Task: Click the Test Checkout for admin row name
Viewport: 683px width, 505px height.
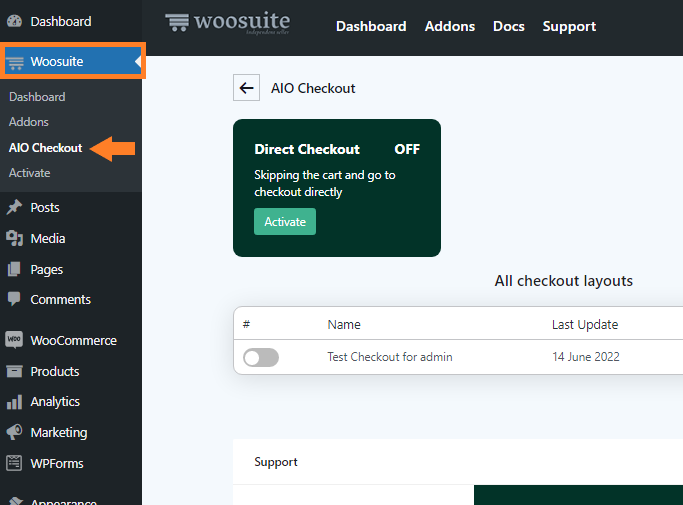Action: (390, 357)
